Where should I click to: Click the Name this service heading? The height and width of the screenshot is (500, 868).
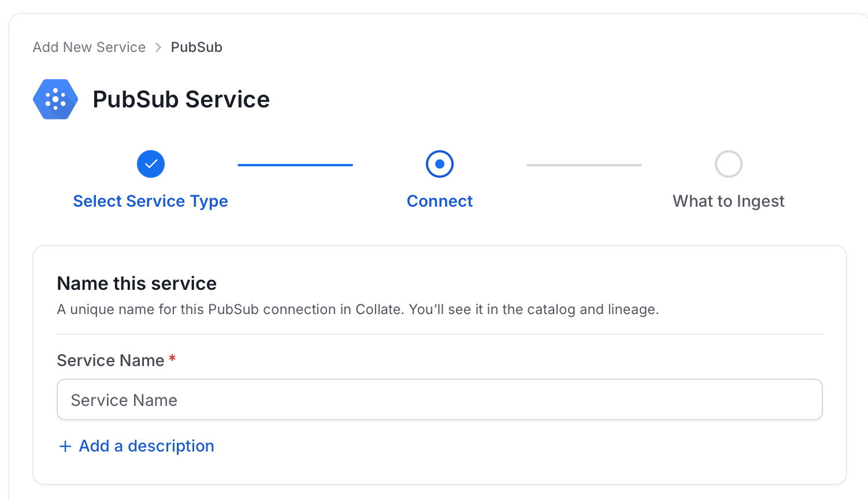click(x=137, y=283)
